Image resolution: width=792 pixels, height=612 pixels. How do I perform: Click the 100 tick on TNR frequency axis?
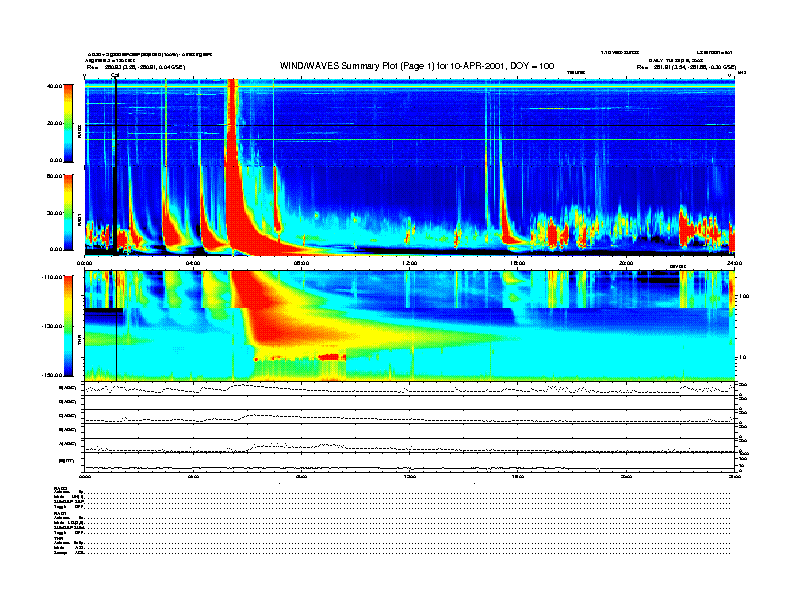tap(744, 296)
